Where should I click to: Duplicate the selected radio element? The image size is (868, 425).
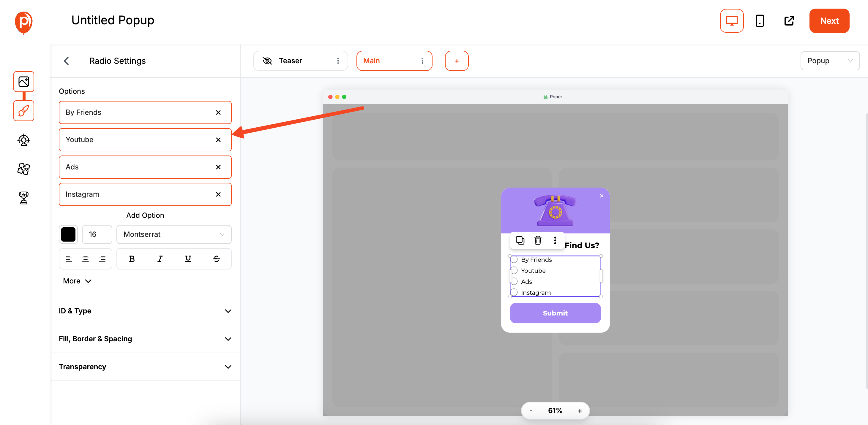click(520, 240)
